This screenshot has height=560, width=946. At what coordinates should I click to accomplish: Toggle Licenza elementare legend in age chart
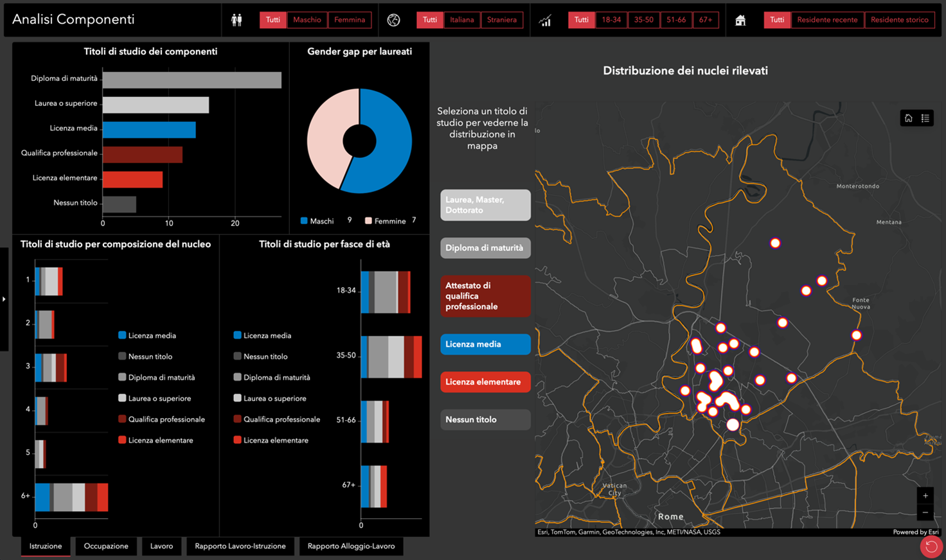click(237, 440)
